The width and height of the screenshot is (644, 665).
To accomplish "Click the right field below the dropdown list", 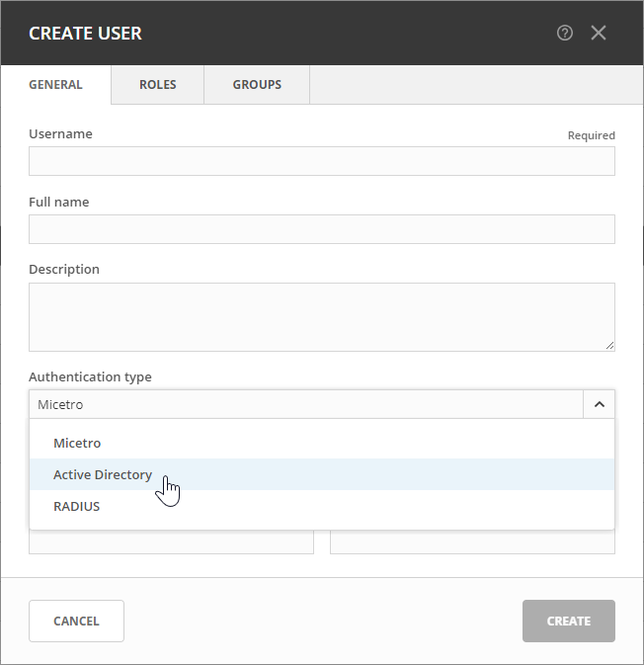I will point(472,542).
